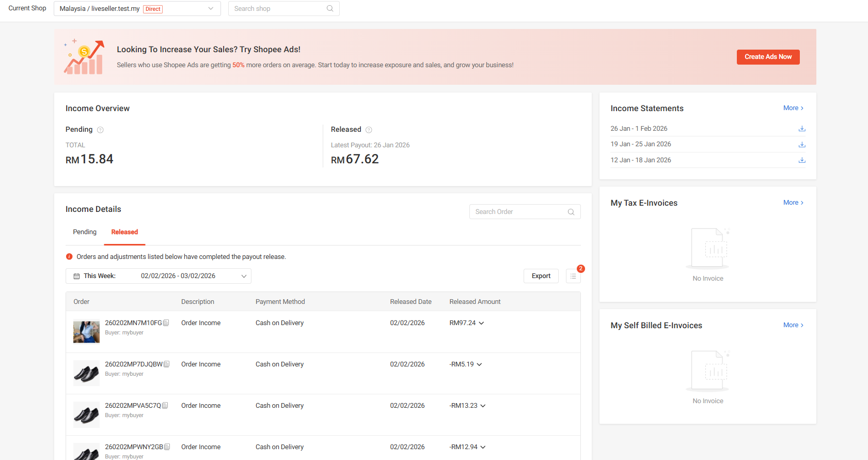The image size is (868, 460).
Task: Open order details icon for 260202MP7DJQBW
Action: [x=167, y=364]
